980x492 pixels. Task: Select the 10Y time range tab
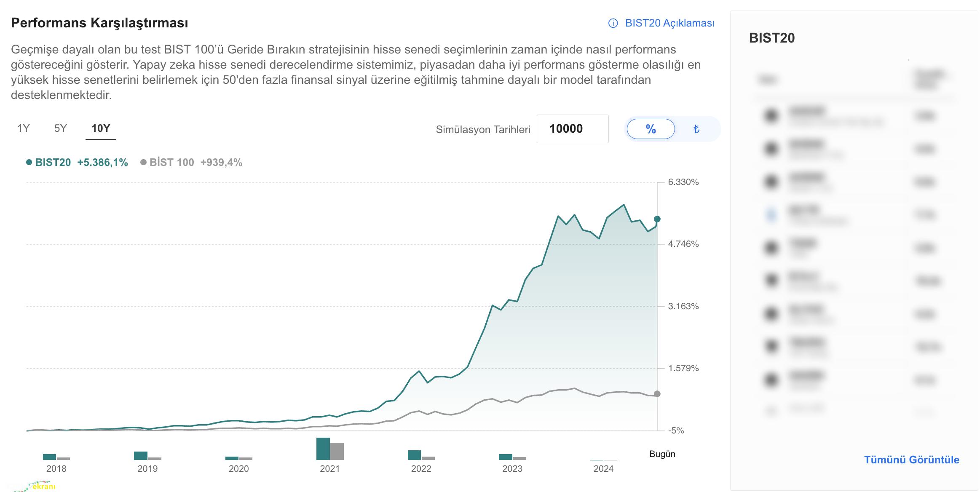(x=101, y=128)
